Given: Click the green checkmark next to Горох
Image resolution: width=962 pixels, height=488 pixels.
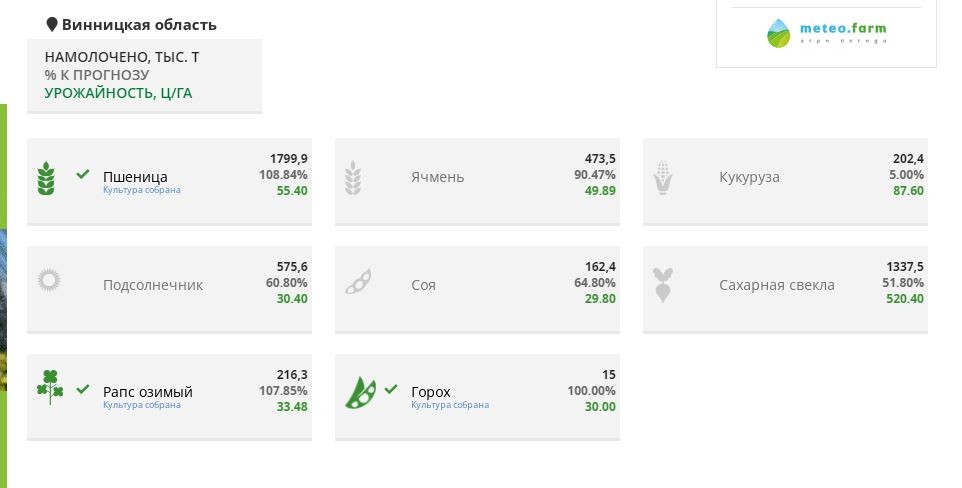Looking at the screenshot, I should pyautogui.click(x=391, y=389).
